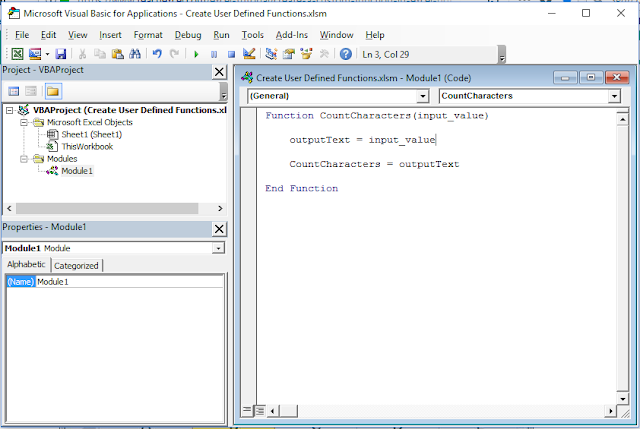Restore the Module1 code window
The image size is (640, 429).
pyautogui.click(x=591, y=78)
